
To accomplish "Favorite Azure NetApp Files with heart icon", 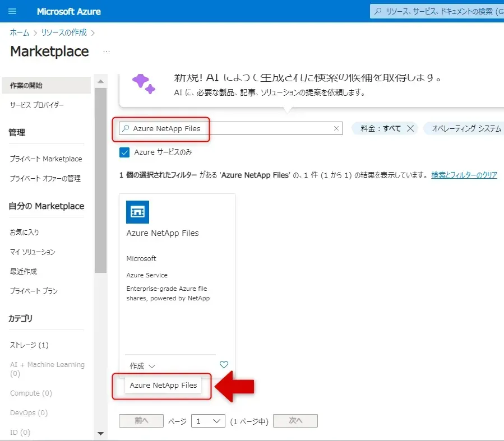I will [x=224, y=365].
